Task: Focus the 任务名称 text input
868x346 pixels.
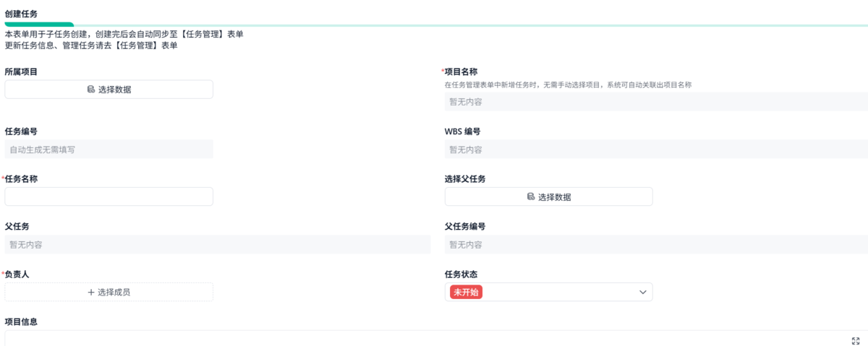Action: coord(109,196)
